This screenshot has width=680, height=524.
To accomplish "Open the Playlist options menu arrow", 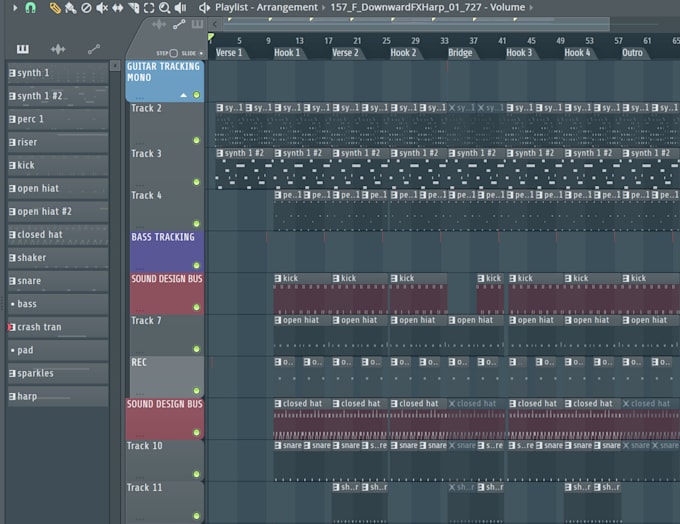I will click(x=15, y=7).
